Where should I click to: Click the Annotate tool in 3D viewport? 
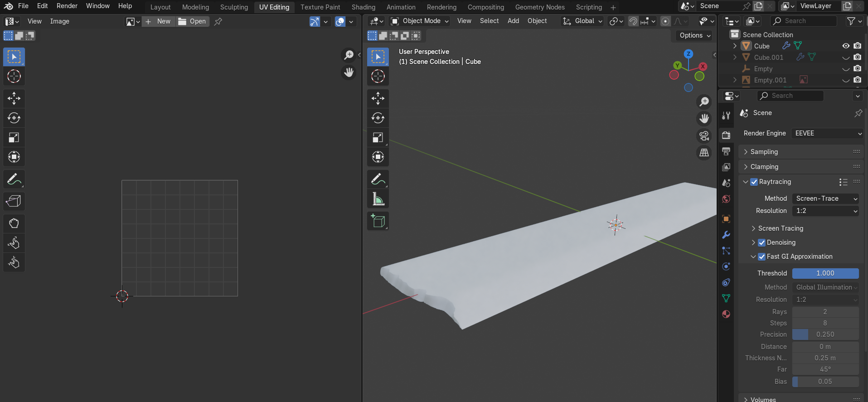378,179
